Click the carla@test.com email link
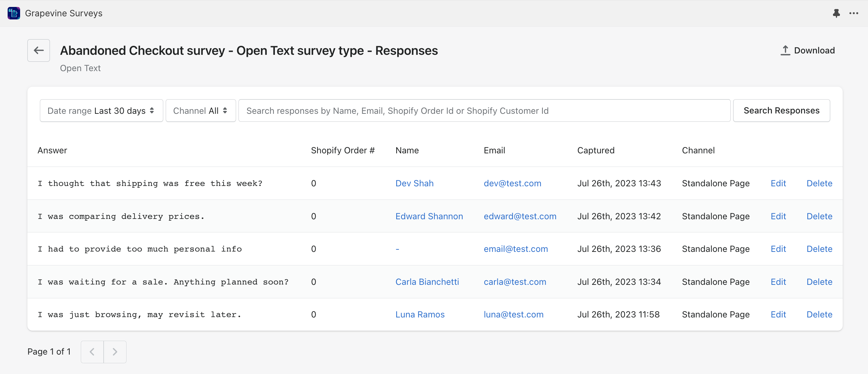Image resolution: width=868 pixels, height=374 pixels. [515, 282]
